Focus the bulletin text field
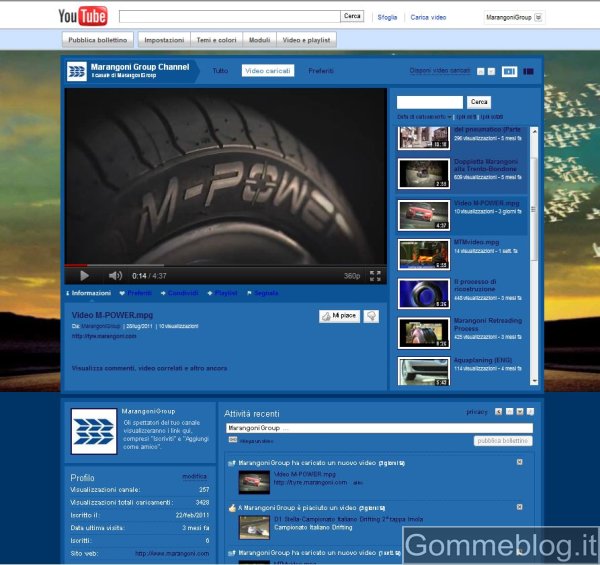The width and height of the screenshot is (600, 565). click(379, 428)
